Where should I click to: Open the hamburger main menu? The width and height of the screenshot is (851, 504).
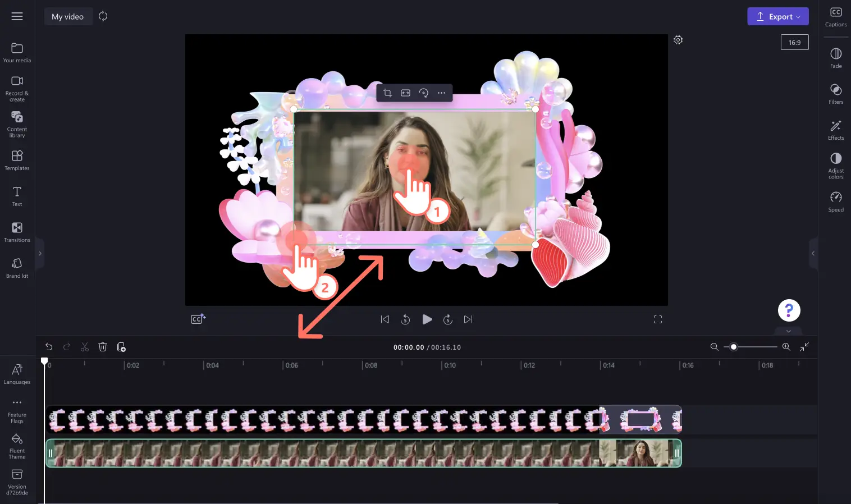coord(17,16)
